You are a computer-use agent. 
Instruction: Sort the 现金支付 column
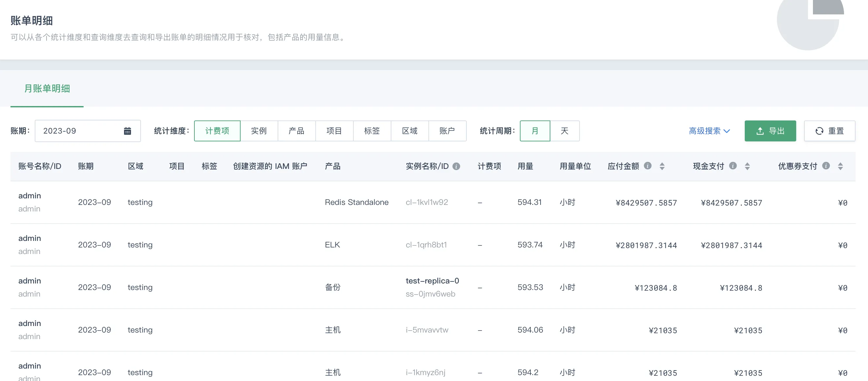pos(747,166)
